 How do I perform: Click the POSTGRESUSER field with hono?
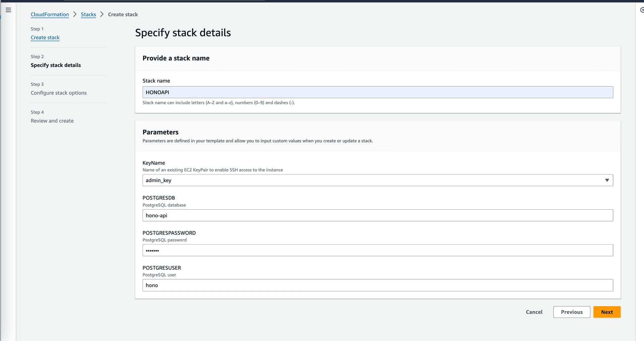click(378, 285)
